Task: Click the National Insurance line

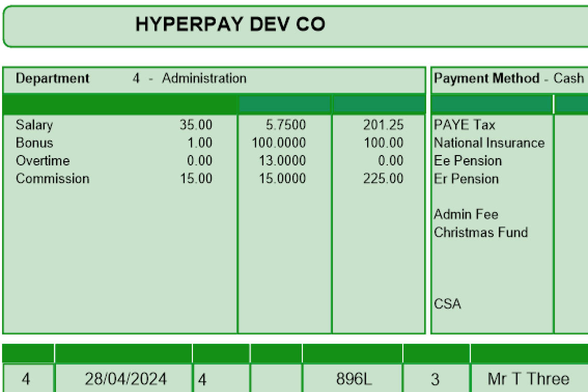Action: (489, 143)
